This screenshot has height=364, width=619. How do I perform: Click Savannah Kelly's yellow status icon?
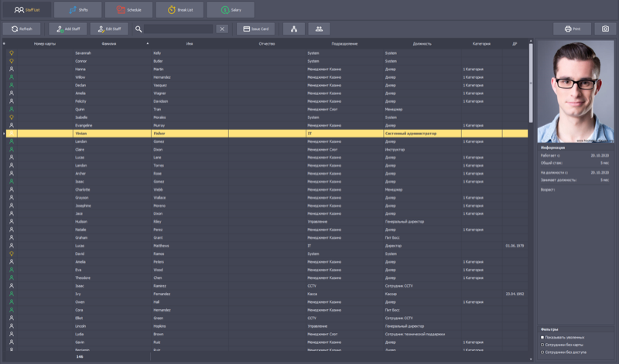click(x=11, y=53)
